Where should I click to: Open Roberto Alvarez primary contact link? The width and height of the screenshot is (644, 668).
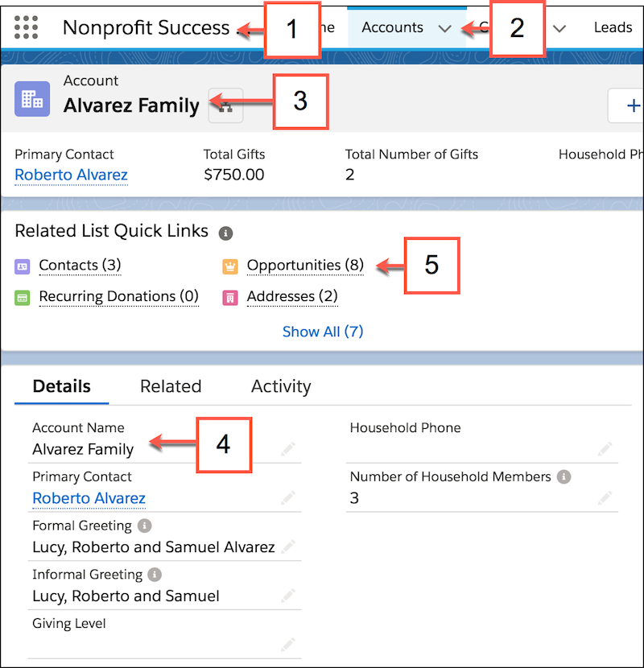[x=71, y=175]
